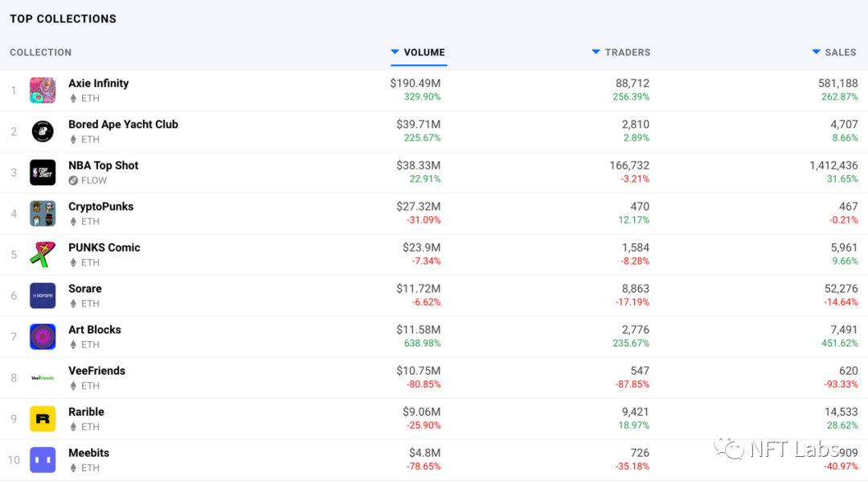
Task: Click the $9.06M volume value
Action: point(422,411)
